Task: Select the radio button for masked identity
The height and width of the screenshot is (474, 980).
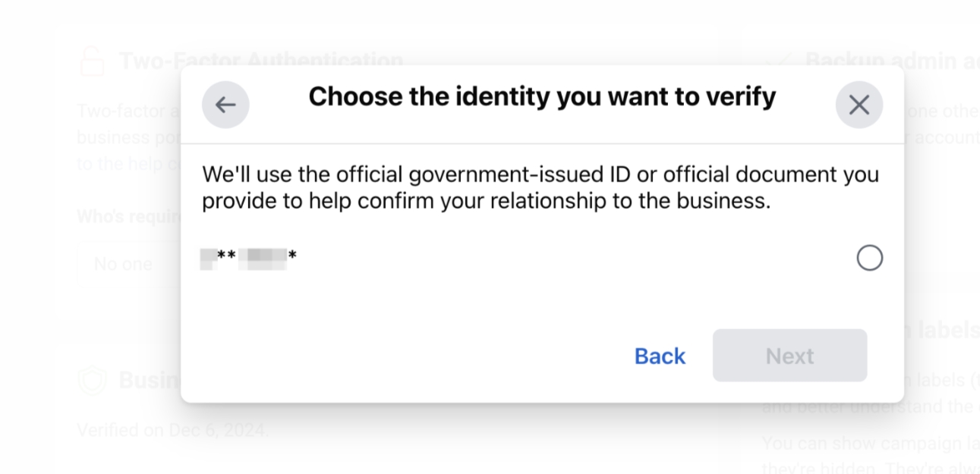Action: 869,258
